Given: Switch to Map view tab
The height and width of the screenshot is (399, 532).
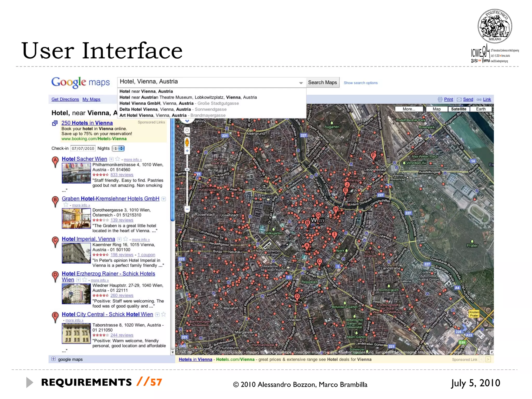Looking at the screenshot, I should (437, 109).
